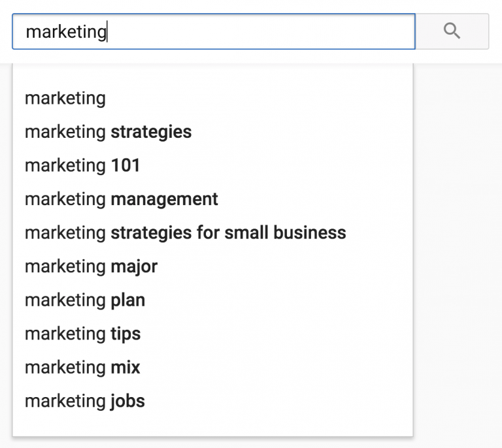Place the cursor after "marketing" in the search box
The width and height of the screenshot is (502, 448).
tap(107, 31)
